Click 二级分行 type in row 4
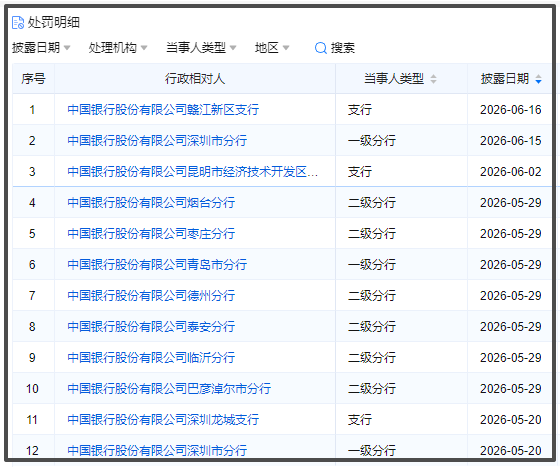Screen dimensions: 560x467 tap(372, 203)
